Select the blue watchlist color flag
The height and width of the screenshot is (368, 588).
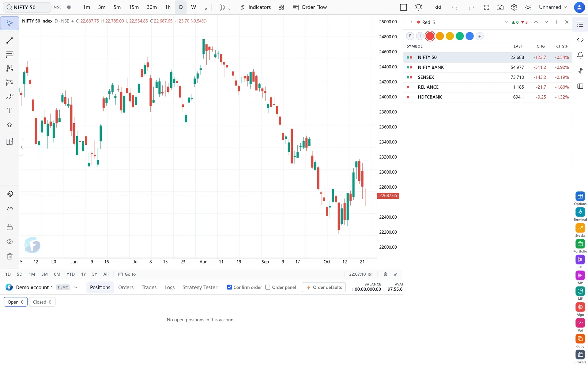pyautogui.click(x=469, y=36)
